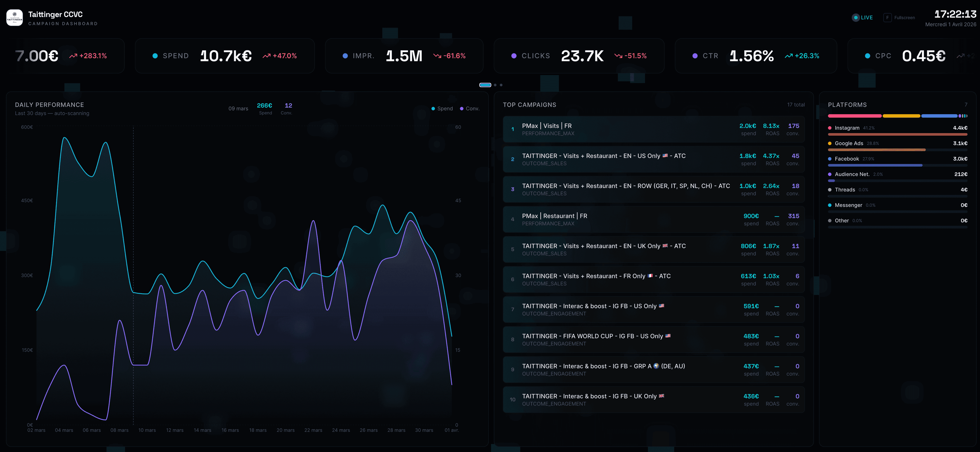Open the Top Campaigns panel header
This screenshot has width=980, height=452.
[530, 105]
